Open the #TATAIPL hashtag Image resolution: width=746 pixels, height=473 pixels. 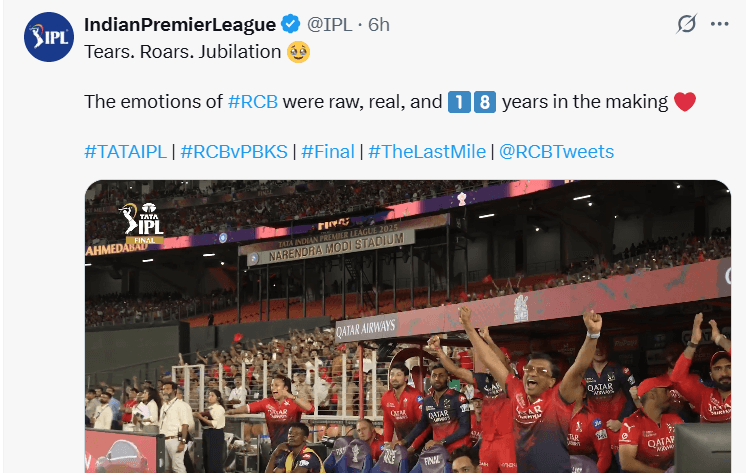[x=126, y=152]
